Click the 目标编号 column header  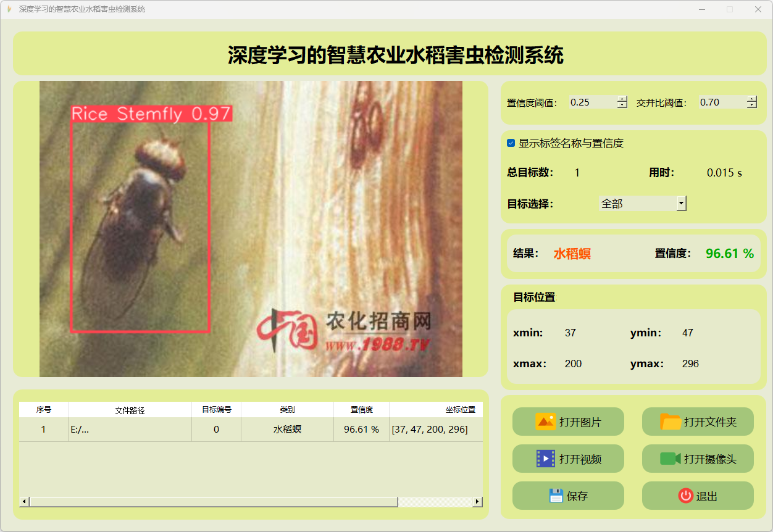tap(216, 410)
